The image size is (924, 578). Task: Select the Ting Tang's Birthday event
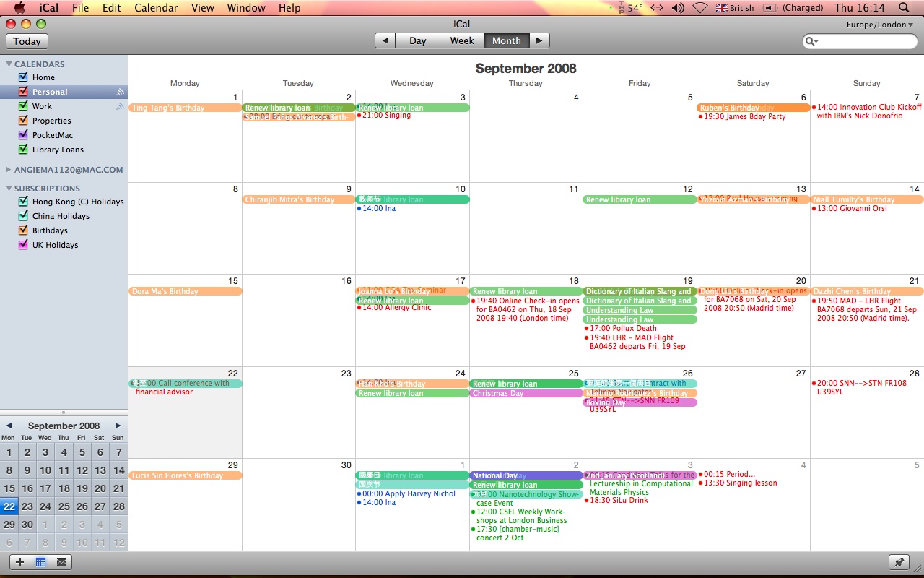186,108
